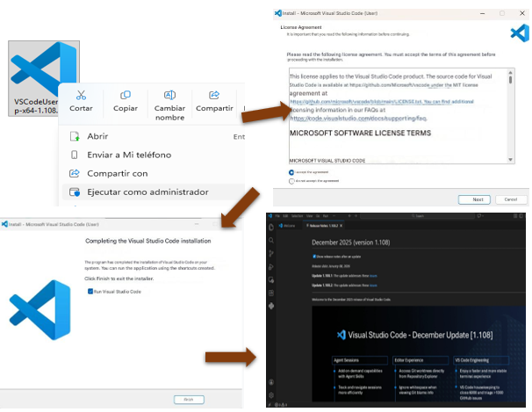Open the Source Control view
The image size is (532, 412).
(271, 254)
